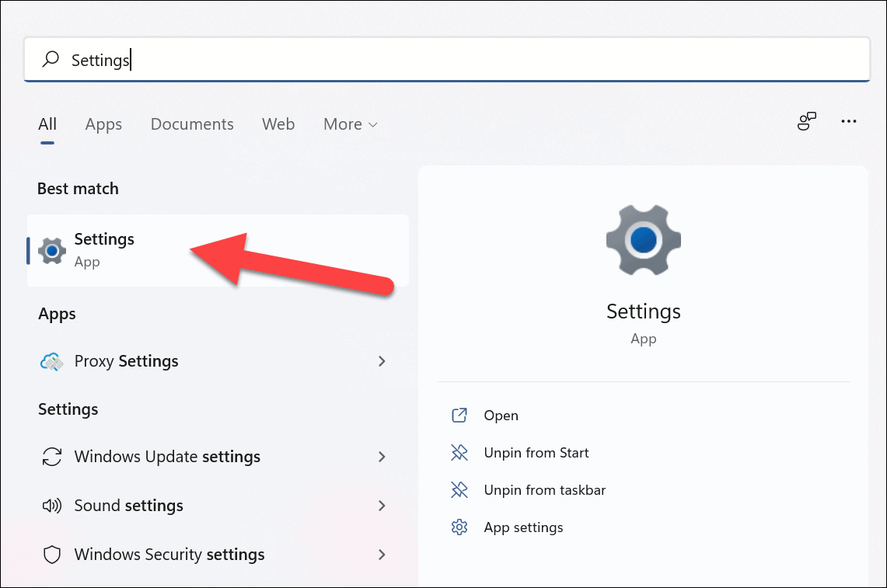887x588 pixels.
Task: Click the Open external link icon
Action: coord(459,415)
